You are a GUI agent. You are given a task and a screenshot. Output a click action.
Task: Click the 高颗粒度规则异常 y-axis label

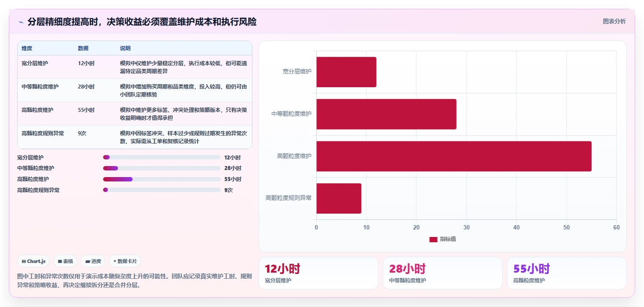point(289,198)
